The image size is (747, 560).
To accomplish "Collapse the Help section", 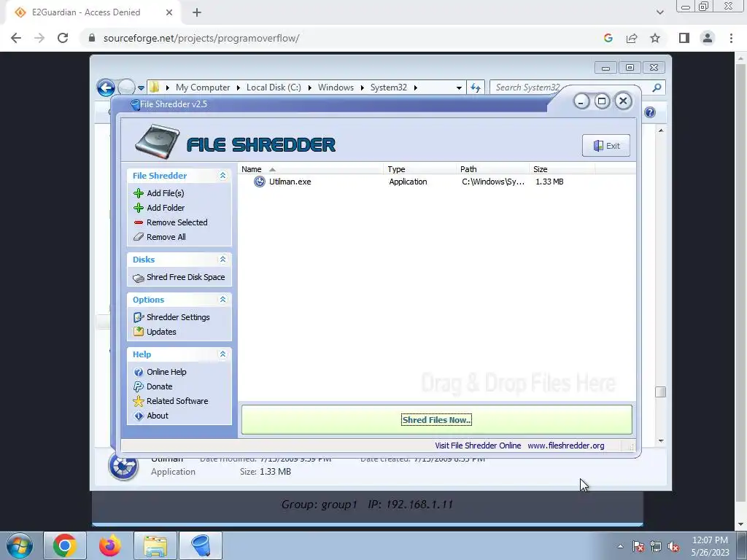I will tap(222, 354).
